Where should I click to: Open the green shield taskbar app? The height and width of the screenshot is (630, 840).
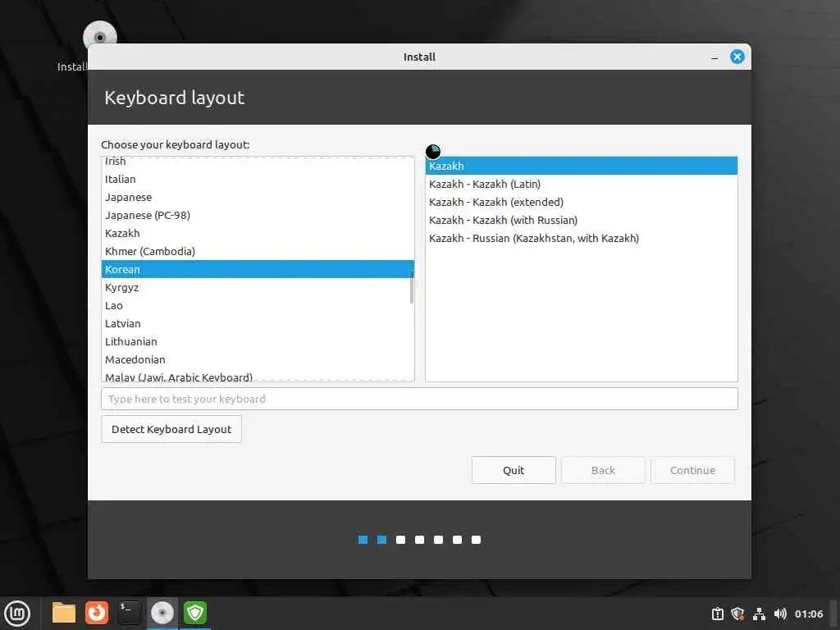[195, 613]
